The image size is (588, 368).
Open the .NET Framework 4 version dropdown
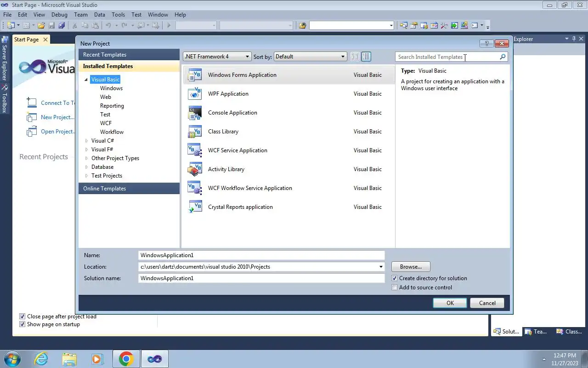point(217,57)
